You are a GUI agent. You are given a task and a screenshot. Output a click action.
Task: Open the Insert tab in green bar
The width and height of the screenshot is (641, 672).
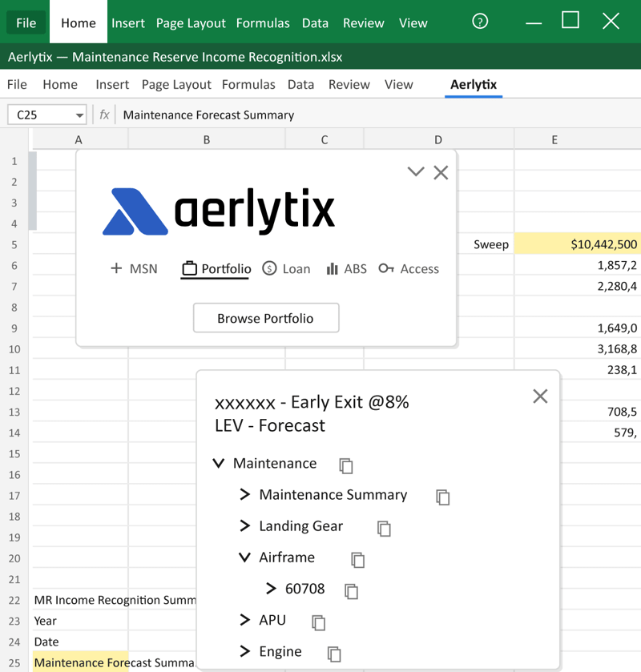click(128, 22)
